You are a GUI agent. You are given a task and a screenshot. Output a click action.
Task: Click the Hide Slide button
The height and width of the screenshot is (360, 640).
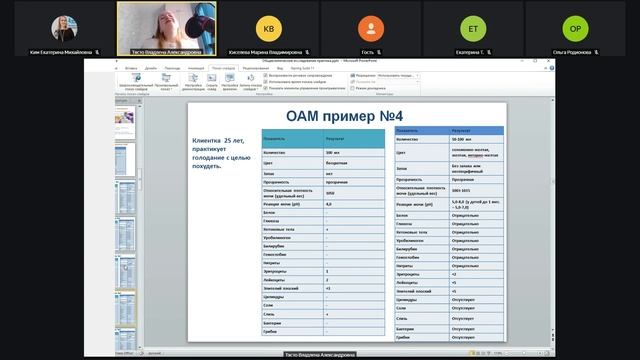coord(212,82)
